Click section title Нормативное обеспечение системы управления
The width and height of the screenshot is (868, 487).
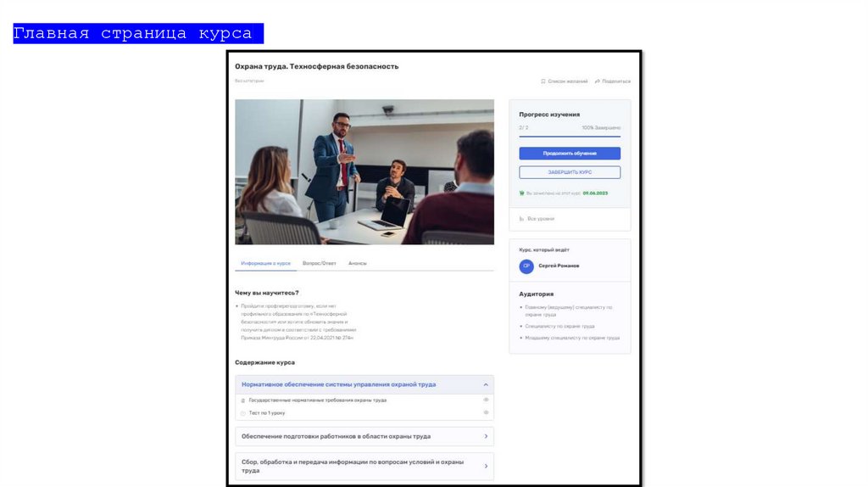[x=338, y=384]
